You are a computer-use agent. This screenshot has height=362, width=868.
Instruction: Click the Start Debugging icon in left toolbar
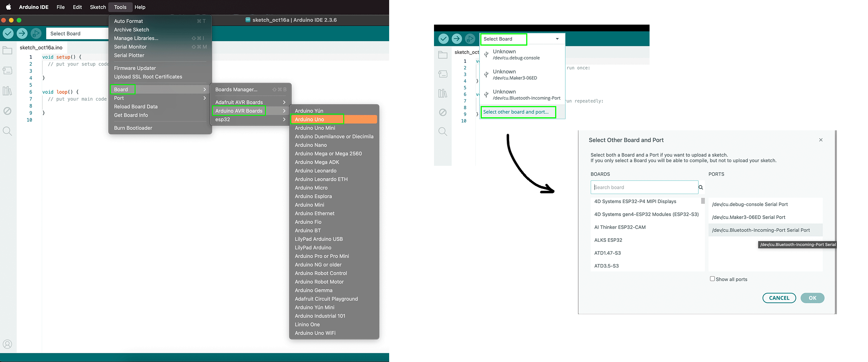click(36, 33)
